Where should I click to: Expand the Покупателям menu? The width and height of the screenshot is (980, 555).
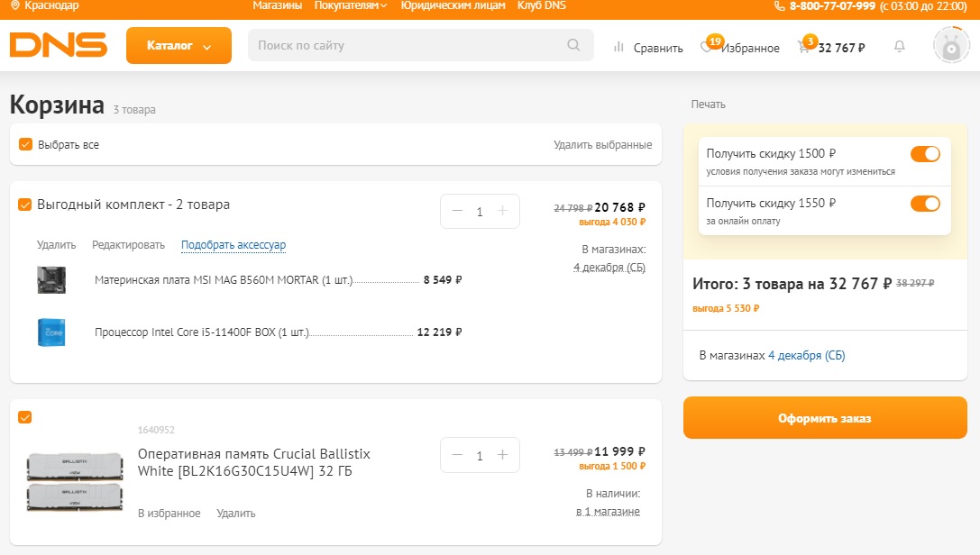351,6
